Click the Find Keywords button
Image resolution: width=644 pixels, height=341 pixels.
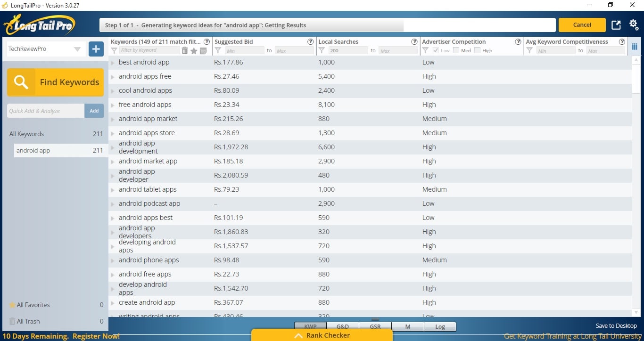[55, 82]
